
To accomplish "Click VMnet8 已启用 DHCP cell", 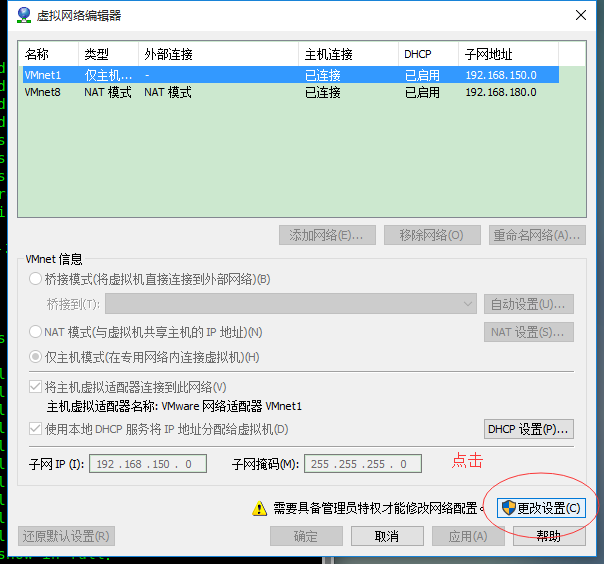I will tap(422, 92).
